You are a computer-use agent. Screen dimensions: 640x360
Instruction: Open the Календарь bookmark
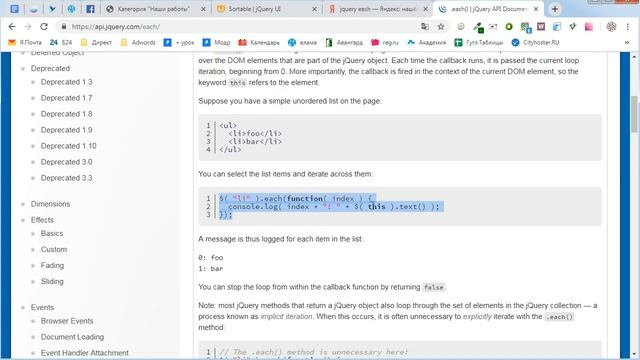point(259,42)
